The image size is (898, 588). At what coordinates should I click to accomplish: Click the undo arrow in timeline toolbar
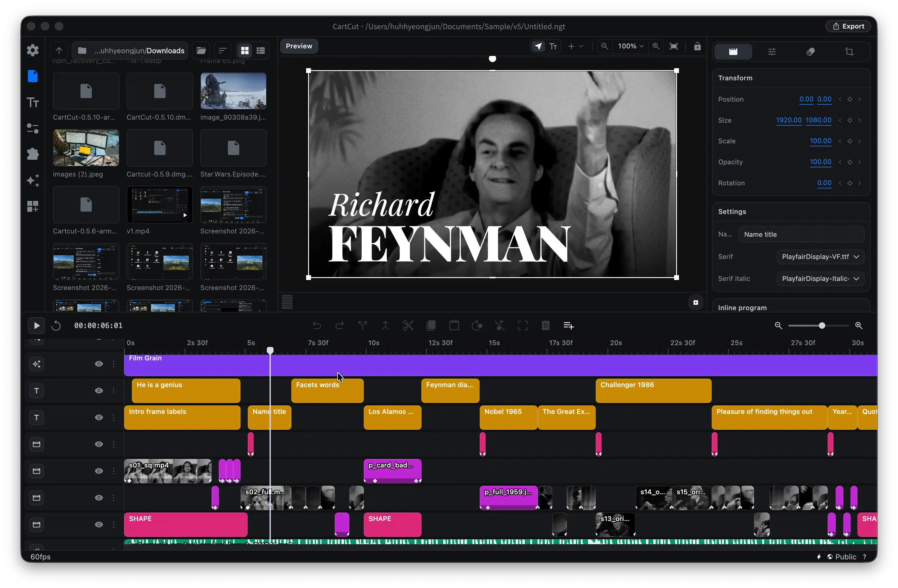(x=317, y=325)
